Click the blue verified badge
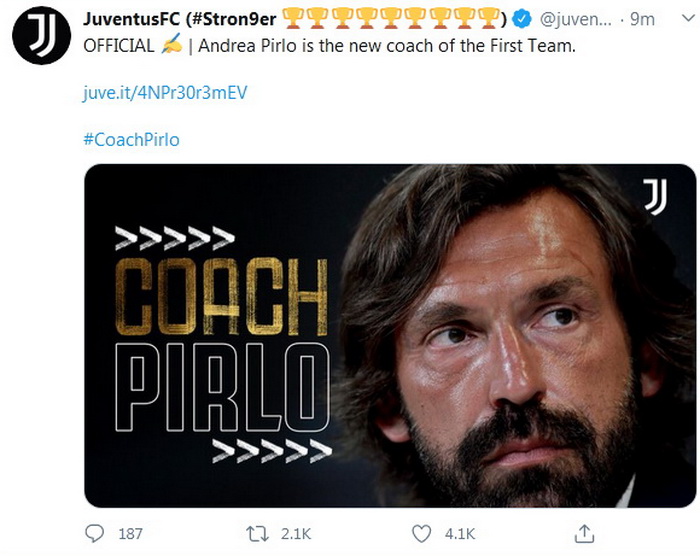Viewport: 700px width, 556px height. point(523,18)
